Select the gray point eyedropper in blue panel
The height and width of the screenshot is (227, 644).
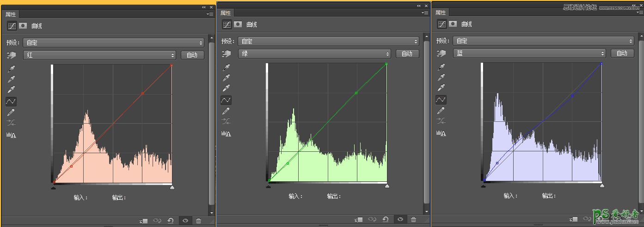[x=441, y=77]
